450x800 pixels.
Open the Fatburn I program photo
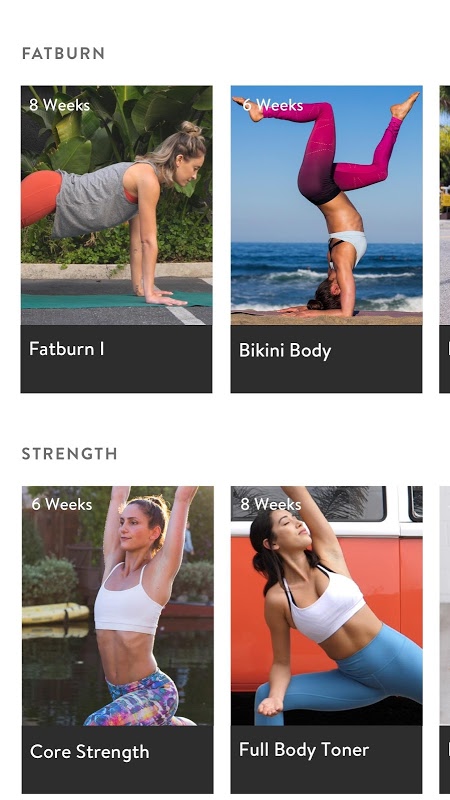[116, 206]
